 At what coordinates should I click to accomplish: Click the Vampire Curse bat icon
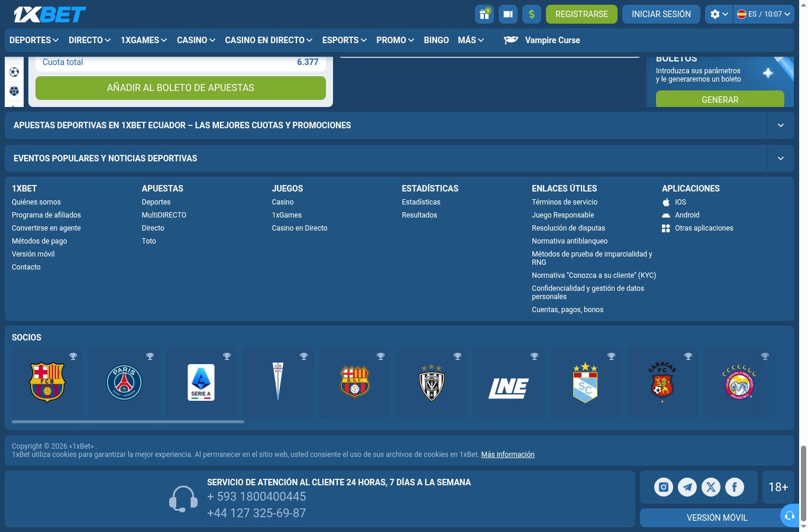(x=511, y=40)
